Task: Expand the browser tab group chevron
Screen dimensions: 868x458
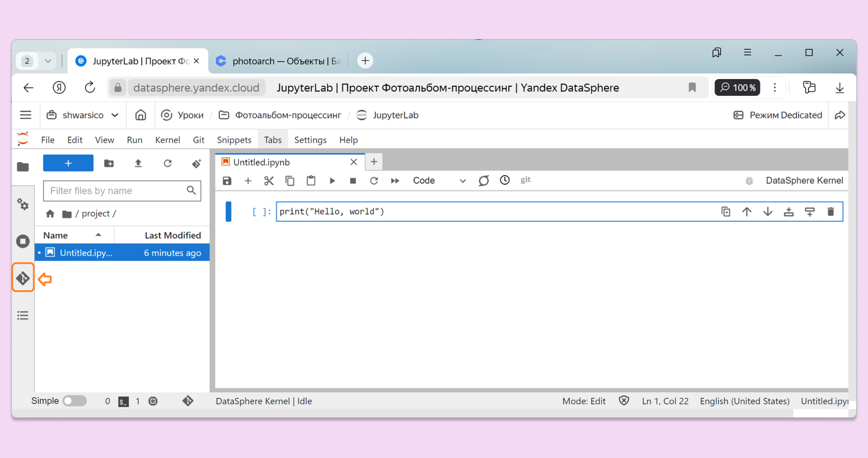Action: pos(48,61)
